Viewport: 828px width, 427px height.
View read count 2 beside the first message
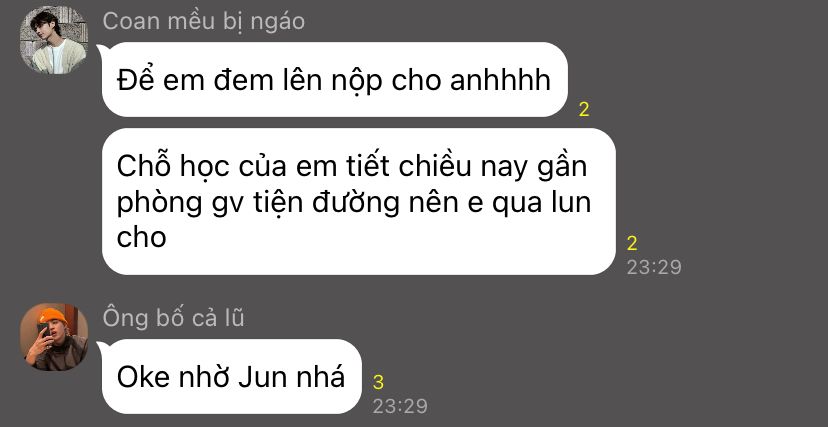[x=584, y=110]
